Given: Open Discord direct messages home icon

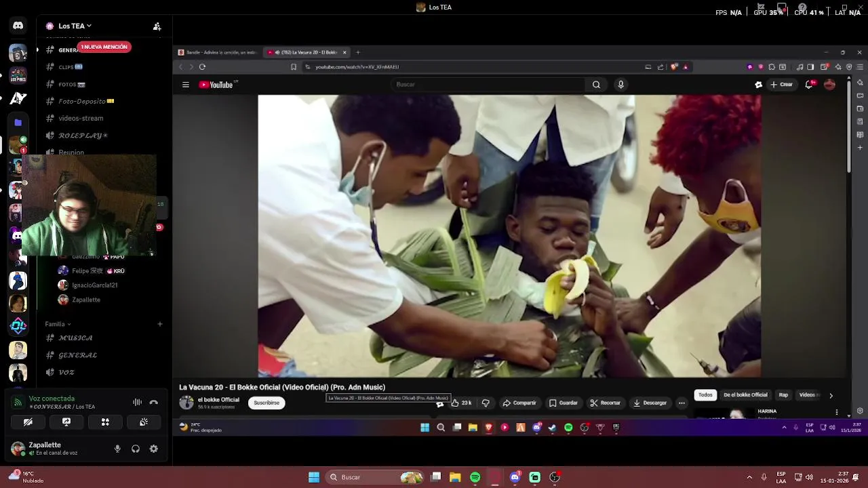Looking at the screenshot, I should [18, 26].
